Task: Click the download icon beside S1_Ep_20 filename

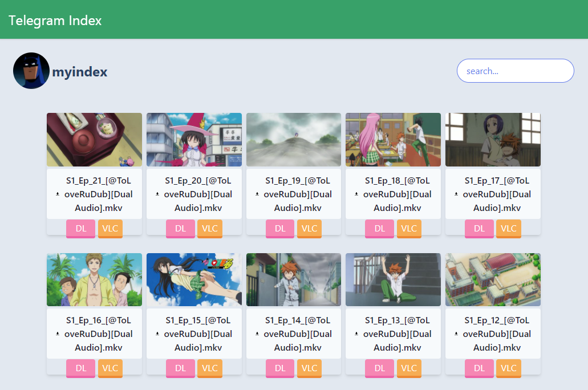Action: coord(157,194)
